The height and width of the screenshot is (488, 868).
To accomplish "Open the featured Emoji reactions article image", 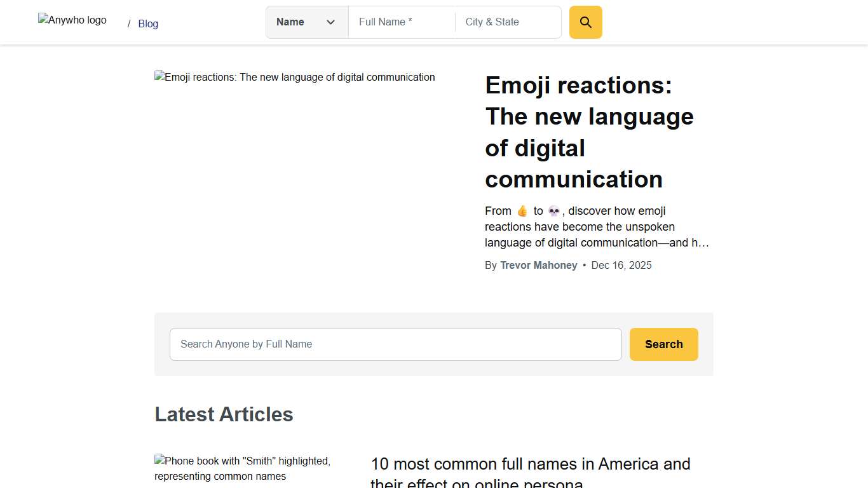I will (295, 78).
